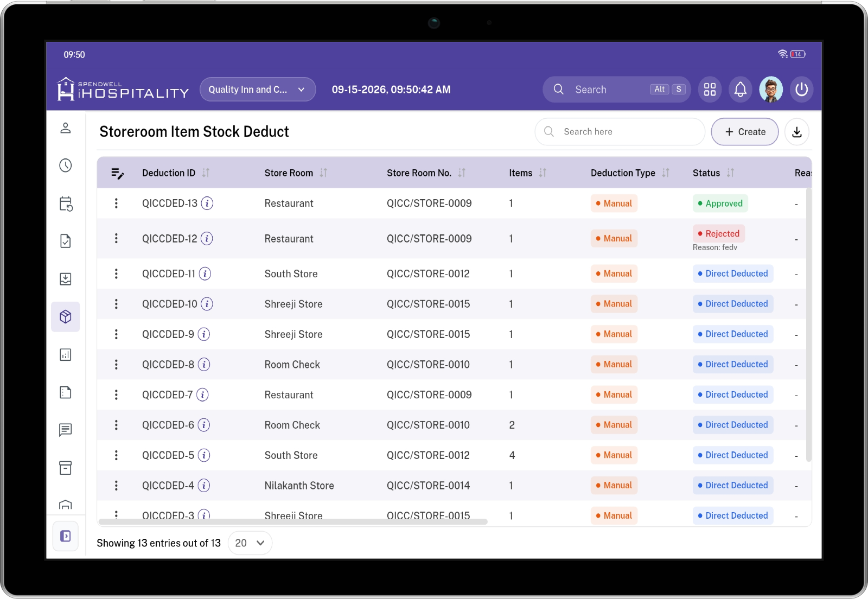The image size is (868, 599).
Task: Open the clock history sidebar icon
Action: tap(66, 165)
